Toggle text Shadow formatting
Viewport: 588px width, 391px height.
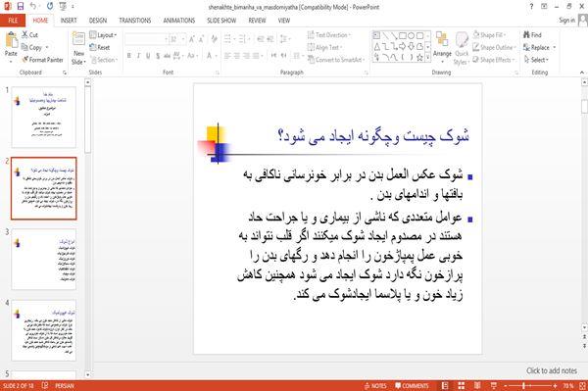pos(158,56)
